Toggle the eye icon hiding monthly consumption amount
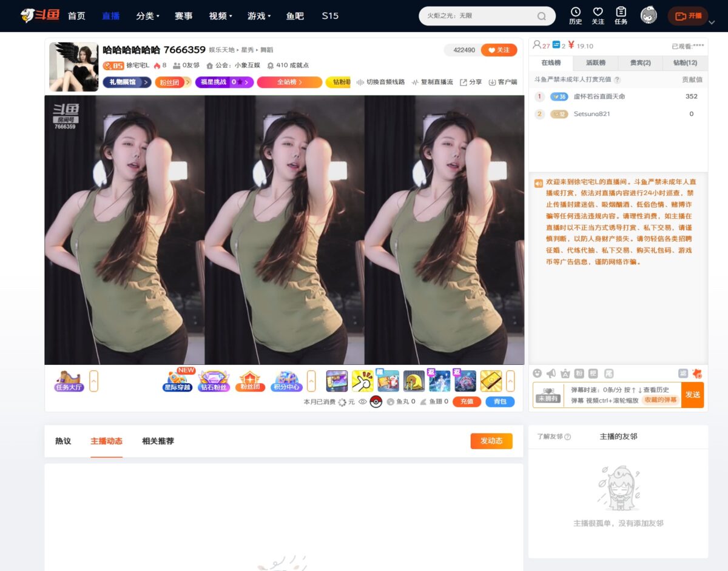 click(x=362, y=401)
